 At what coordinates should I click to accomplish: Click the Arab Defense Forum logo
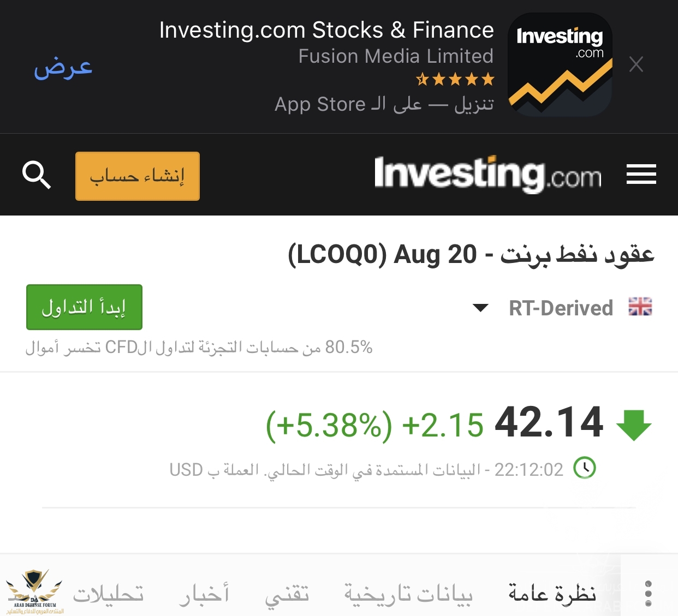click(x=34, y=591)
